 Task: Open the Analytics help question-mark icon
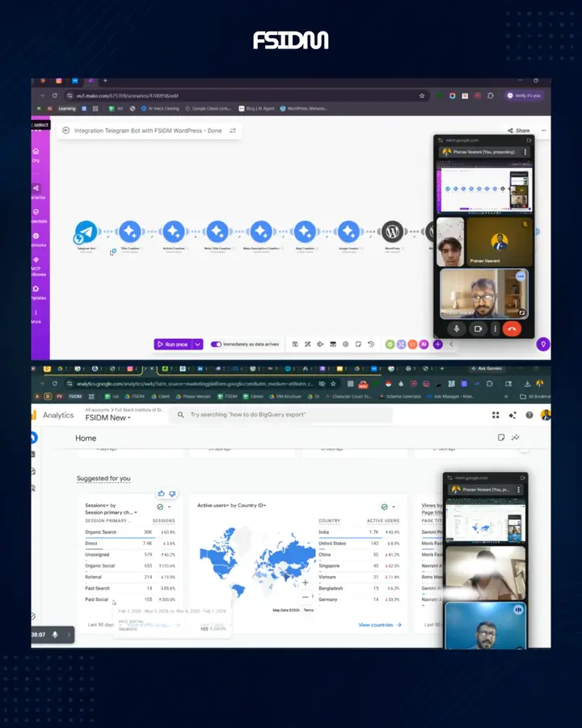click(x=529, y=415)
